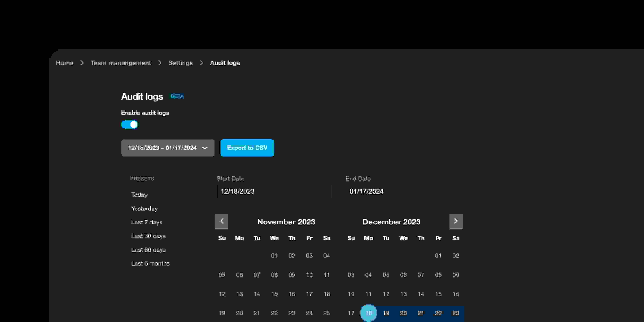Choose December 23 in the calendar
The width and height of the screenshot is (644, 322).
(455, 313)
